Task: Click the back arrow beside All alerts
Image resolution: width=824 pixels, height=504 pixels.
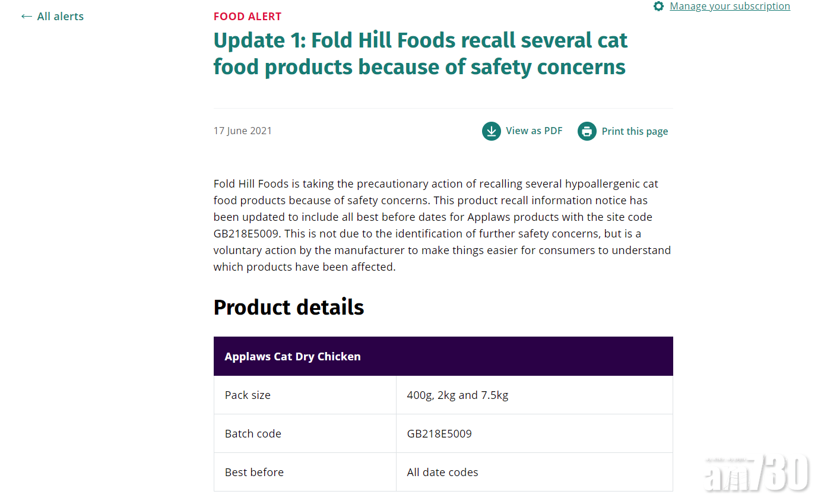Action: (26, 17)
